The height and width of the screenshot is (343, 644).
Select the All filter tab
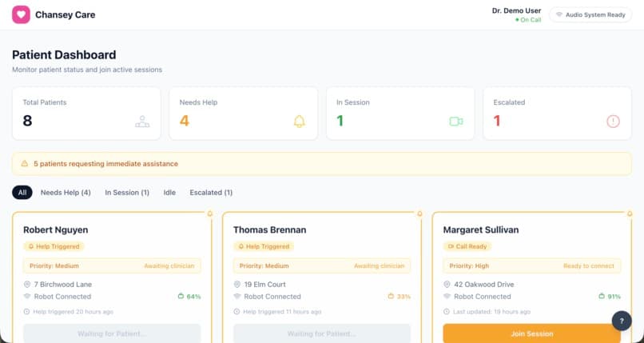(22, 192)
